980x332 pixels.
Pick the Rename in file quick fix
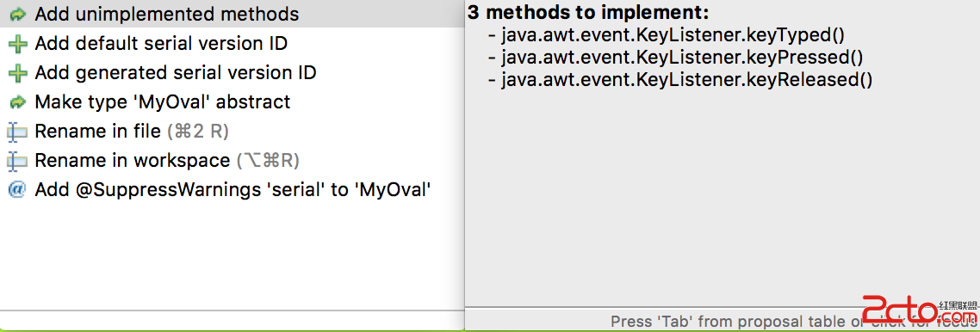coord(232,132)
